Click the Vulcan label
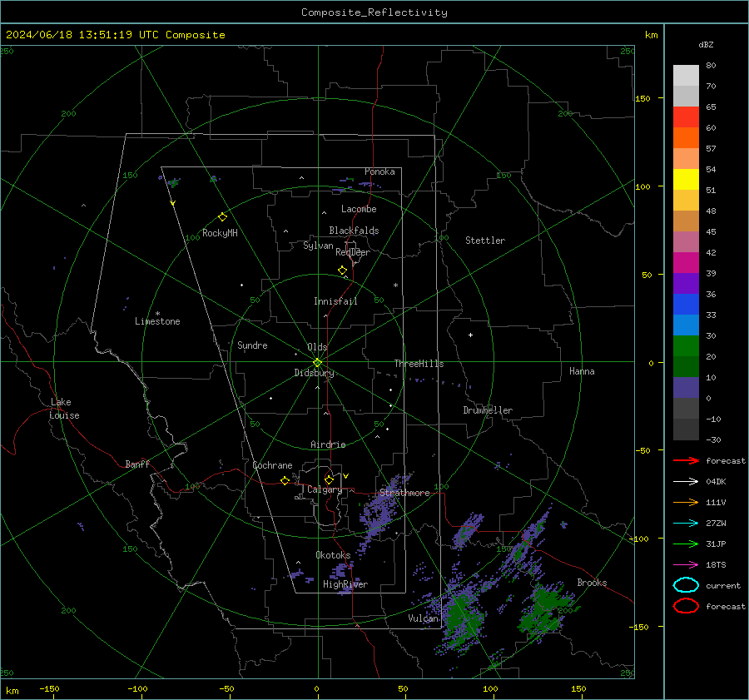 pos(423,618)
